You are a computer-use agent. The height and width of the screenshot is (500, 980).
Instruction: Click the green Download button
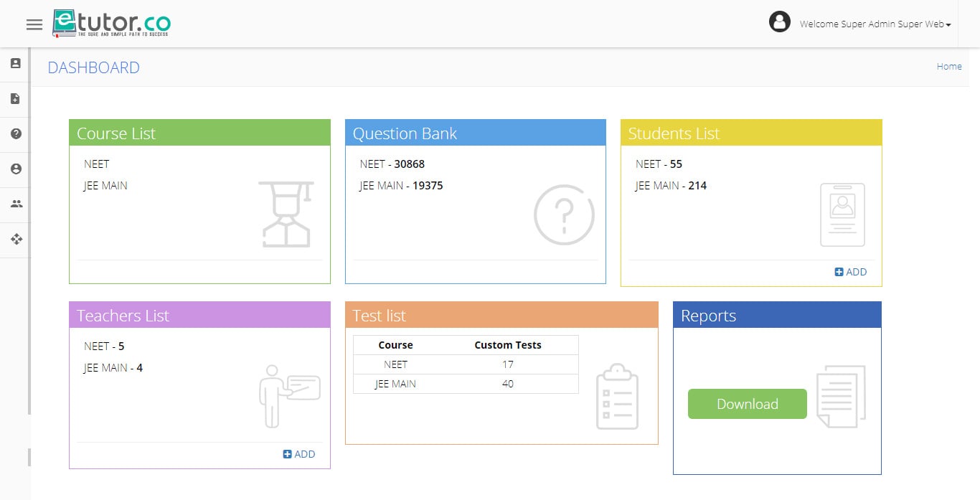(747, 404)
